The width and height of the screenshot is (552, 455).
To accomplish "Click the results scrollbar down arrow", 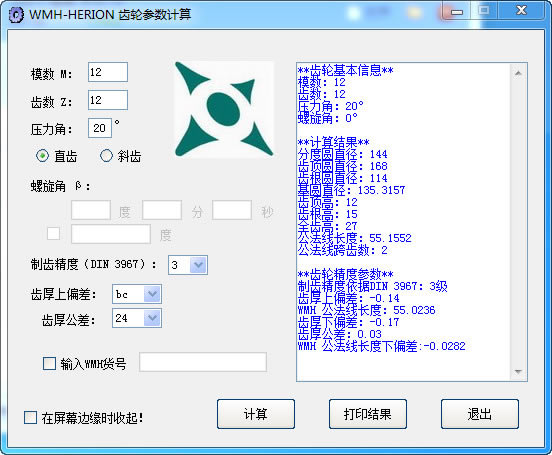I will (x=518, y=372).
